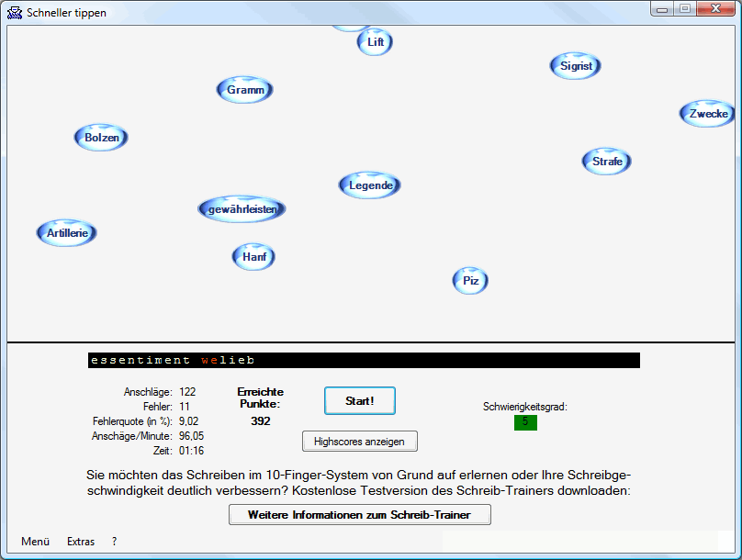Open the Extras menu
This screenshot has height=560, width=742.
[x=81, y=542]
